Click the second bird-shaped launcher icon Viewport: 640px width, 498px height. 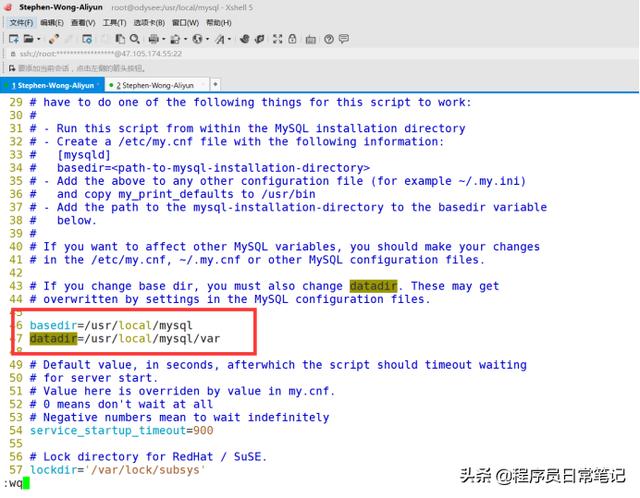[259, 39]
